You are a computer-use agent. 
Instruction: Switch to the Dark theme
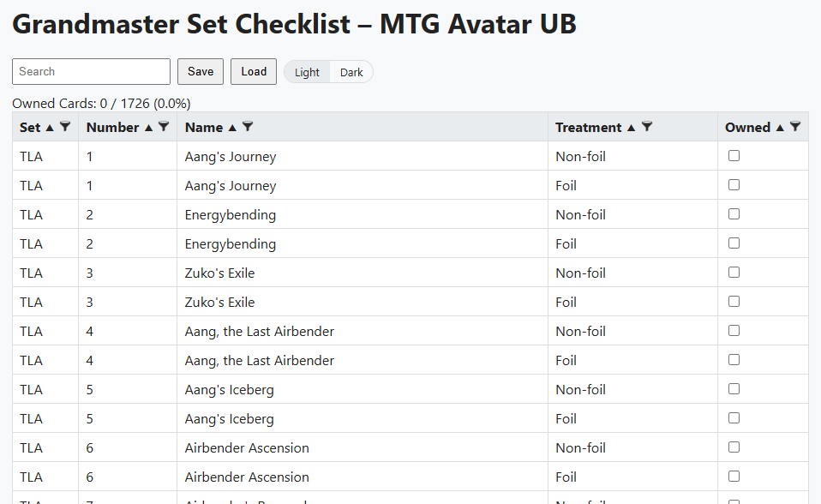(351, 72)
